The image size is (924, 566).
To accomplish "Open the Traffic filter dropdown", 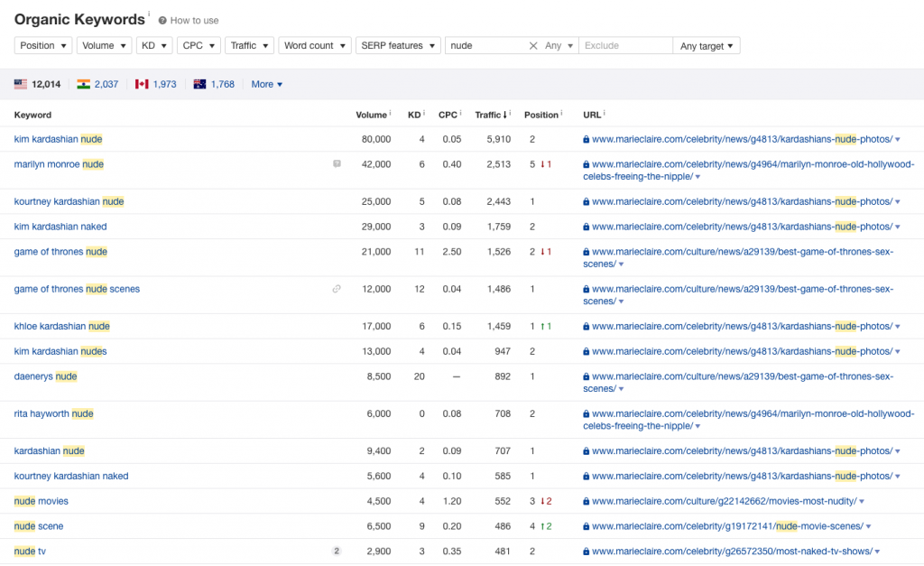I will point(249,45).
